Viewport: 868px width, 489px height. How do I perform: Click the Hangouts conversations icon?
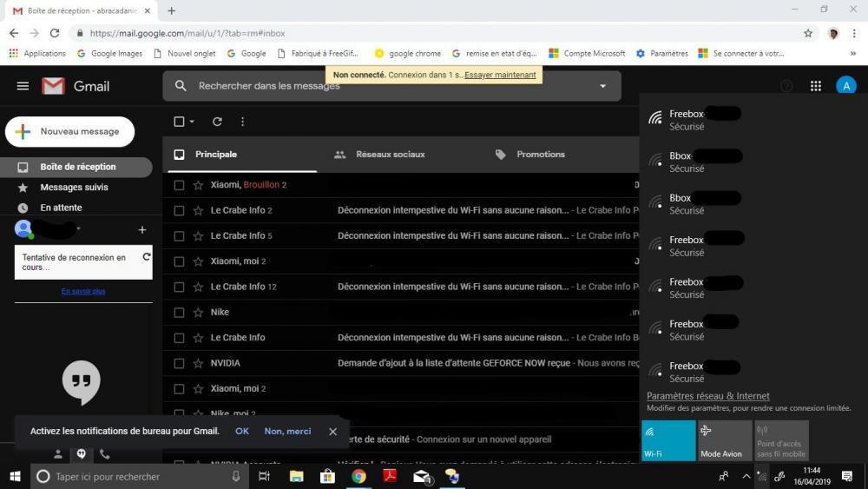tap(81, 453)
